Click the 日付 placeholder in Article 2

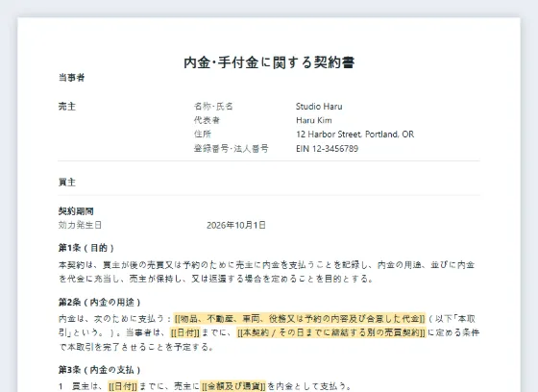pos(184,332)
